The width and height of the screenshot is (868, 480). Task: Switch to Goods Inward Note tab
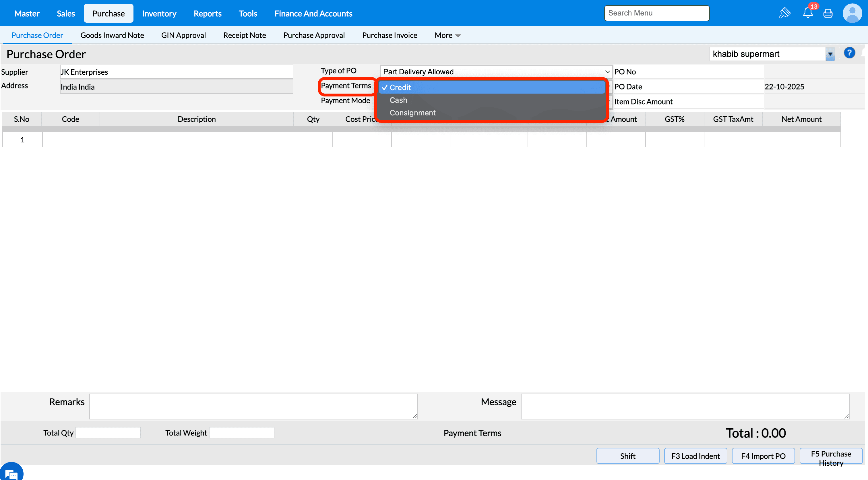(x=112, y=35)
